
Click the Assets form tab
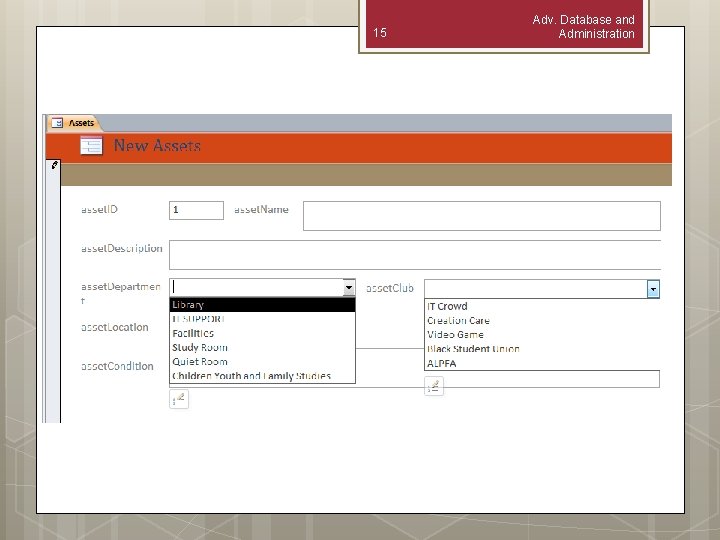(73, 123)
